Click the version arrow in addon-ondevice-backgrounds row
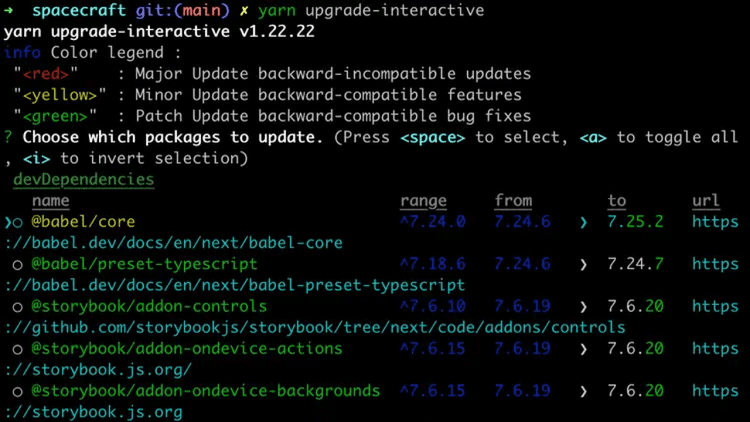The height and width of the screenshot is (422, 750). click(x=584, y=391)
